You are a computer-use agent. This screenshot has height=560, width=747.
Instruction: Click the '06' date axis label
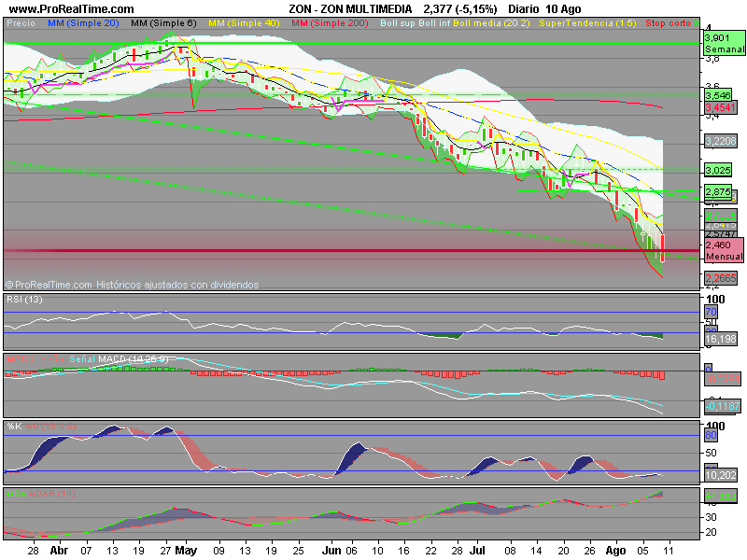(x=351, y=551)
